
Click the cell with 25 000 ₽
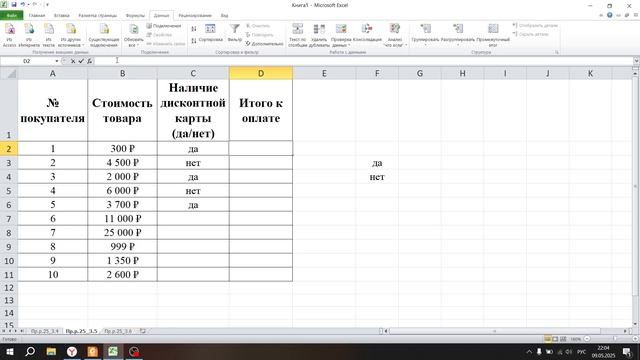[122, 233]
